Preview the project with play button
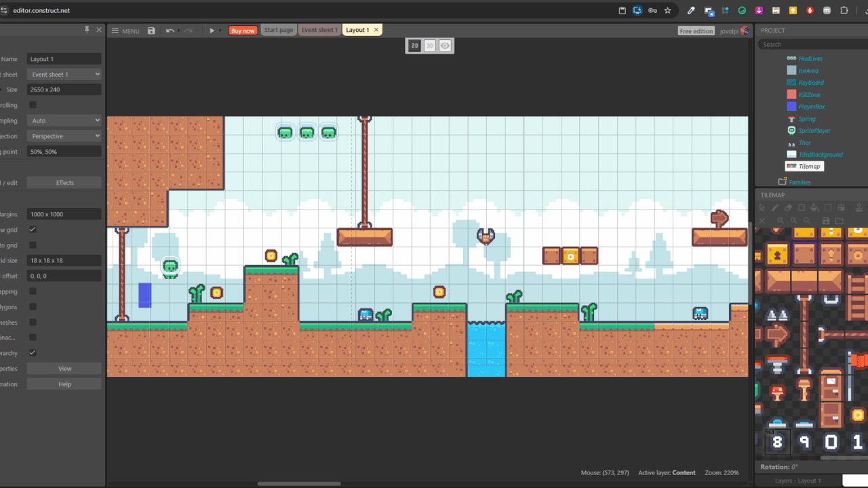 tap(212, 30)
